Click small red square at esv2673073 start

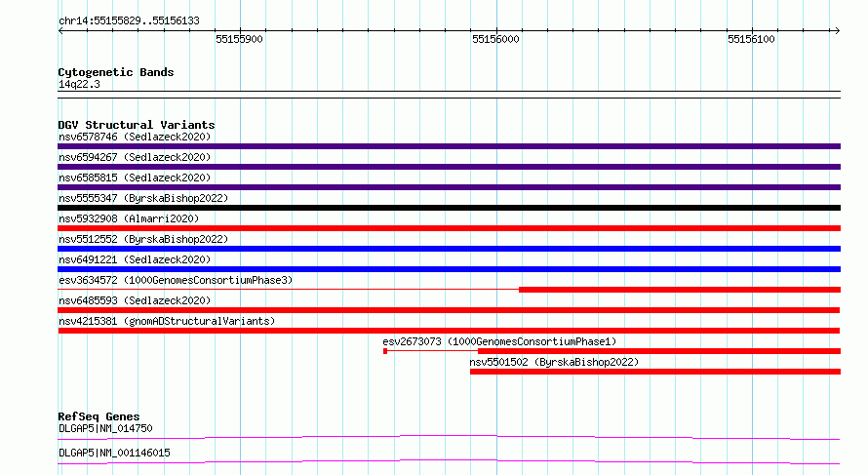tap(385, 351)
